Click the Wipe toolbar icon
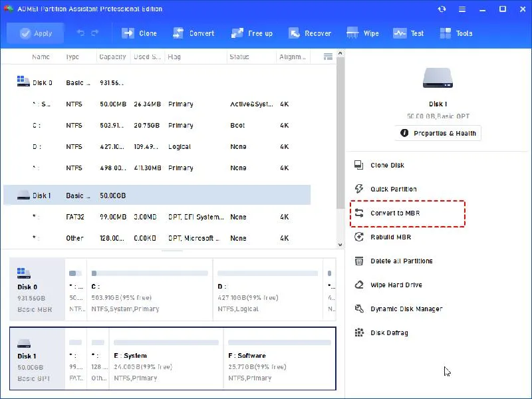This screenshot has height=399, width=532. [352, 33]
